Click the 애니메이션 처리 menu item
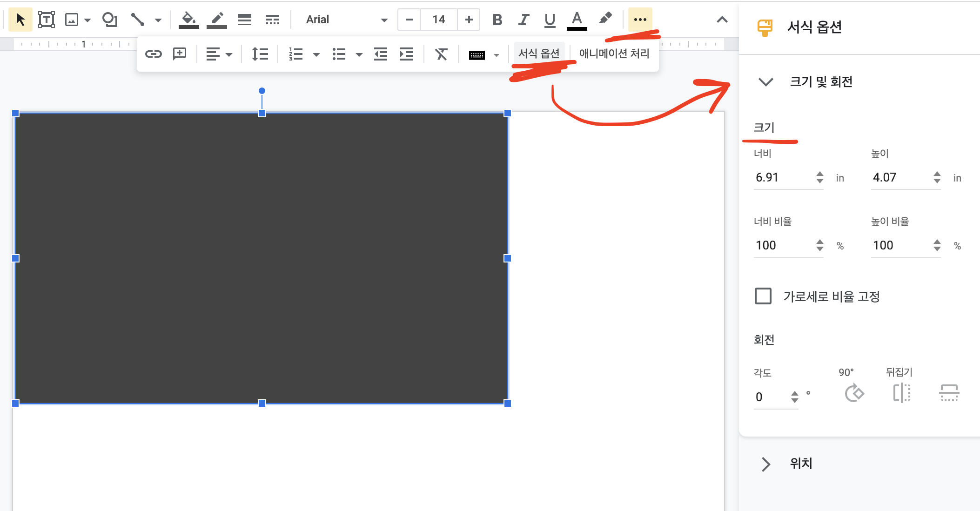The height and width of the screenshot is (511, 980). click(x=614, y=54)
